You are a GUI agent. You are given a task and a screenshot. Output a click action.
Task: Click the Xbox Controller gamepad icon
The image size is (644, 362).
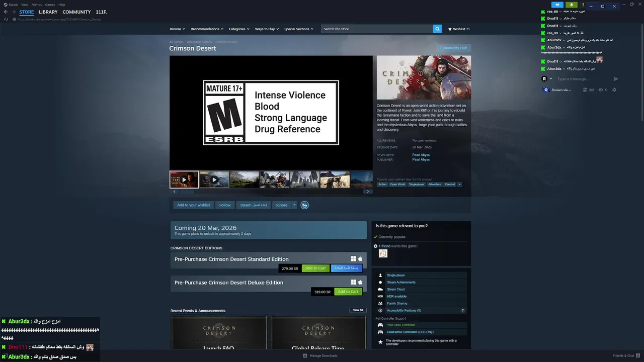coord(380,325)
